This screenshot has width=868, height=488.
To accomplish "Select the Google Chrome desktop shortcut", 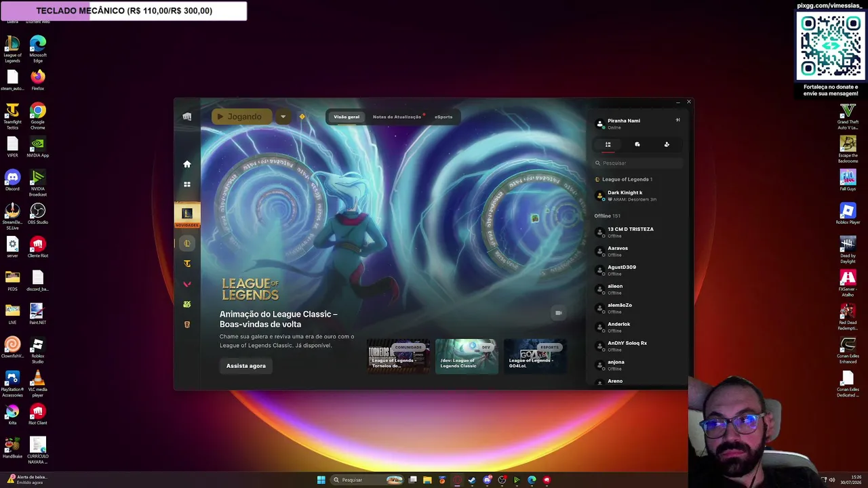I will click(x=38, y=116).
